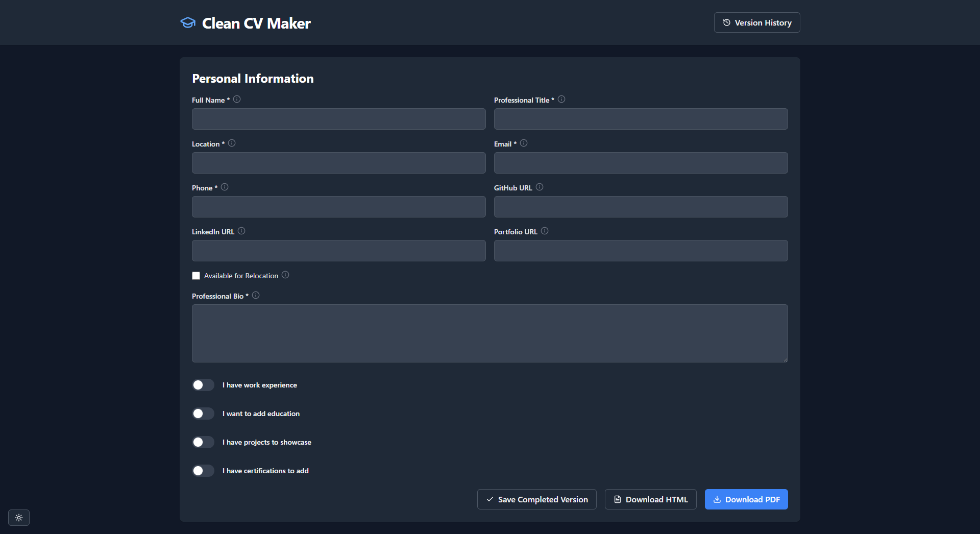Click the Available for Relocation info icon
This screenshot has height=534, width=980.
[285, 274]
